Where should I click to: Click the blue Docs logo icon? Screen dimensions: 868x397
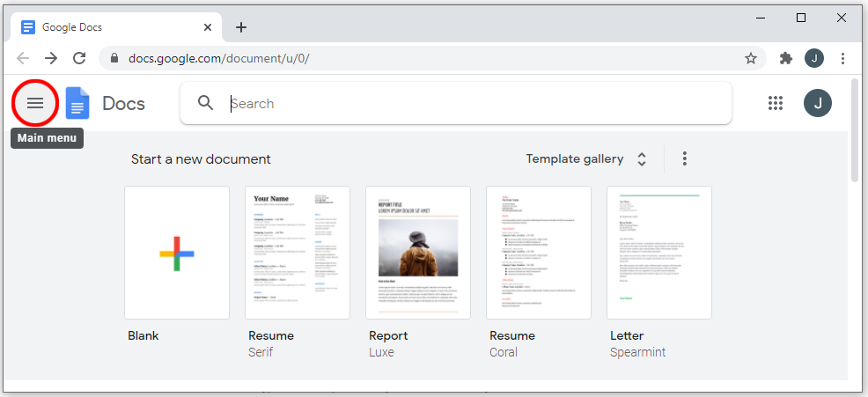[x=77, y=104]
